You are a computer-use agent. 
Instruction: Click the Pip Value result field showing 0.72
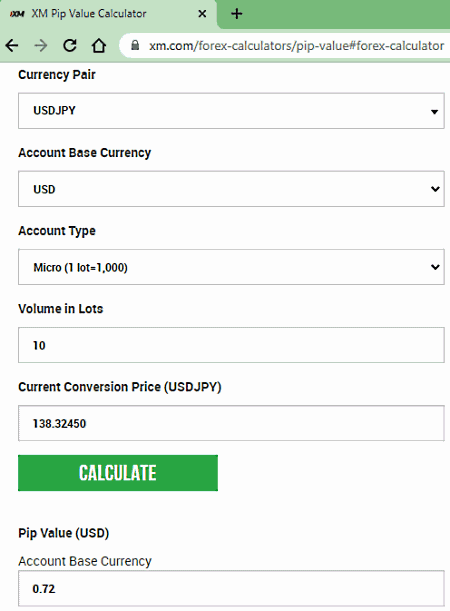coord(231,588)
